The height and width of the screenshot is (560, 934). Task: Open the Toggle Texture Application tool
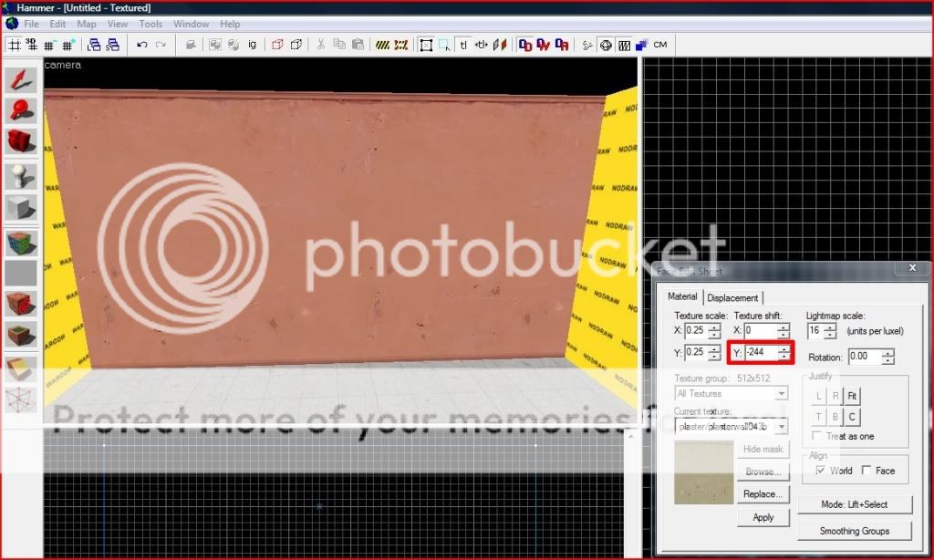click(x=21, y=244)
